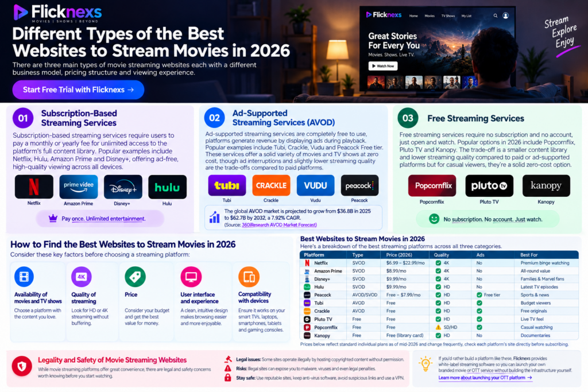Viewport: 588px width, 392px height.
Task: Click the Flicknexs logo at top left
Action: pyautogui.click(x=58, y=13)
